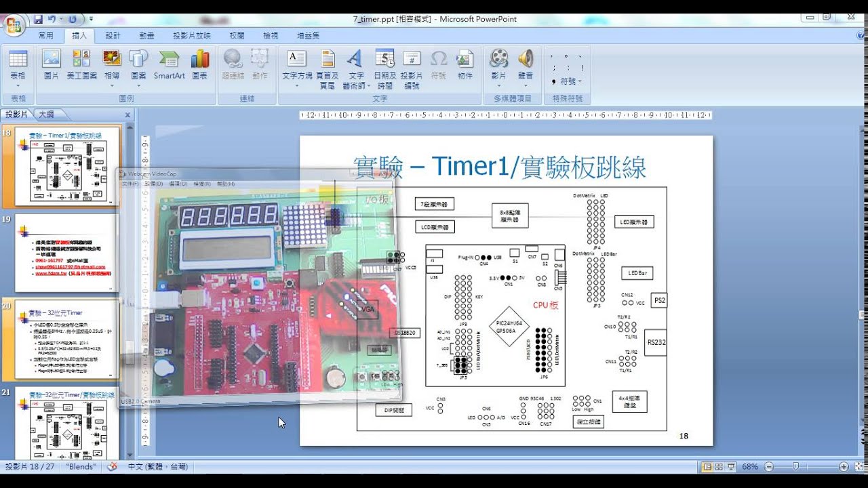868x488 pixels.
Task: Expand the 表格 table dropdown arrow
Action: click(x=18, y=86)
